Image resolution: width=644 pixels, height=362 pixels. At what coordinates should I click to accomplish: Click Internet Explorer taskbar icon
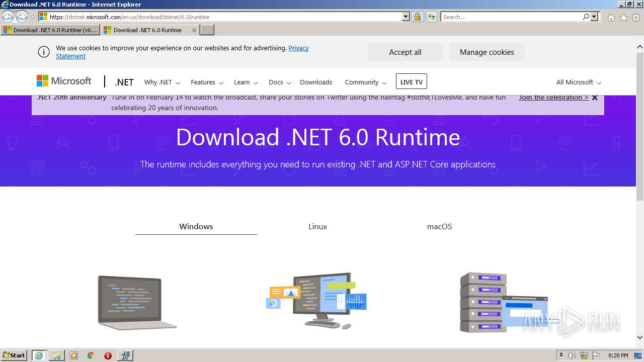coord(39,355)
